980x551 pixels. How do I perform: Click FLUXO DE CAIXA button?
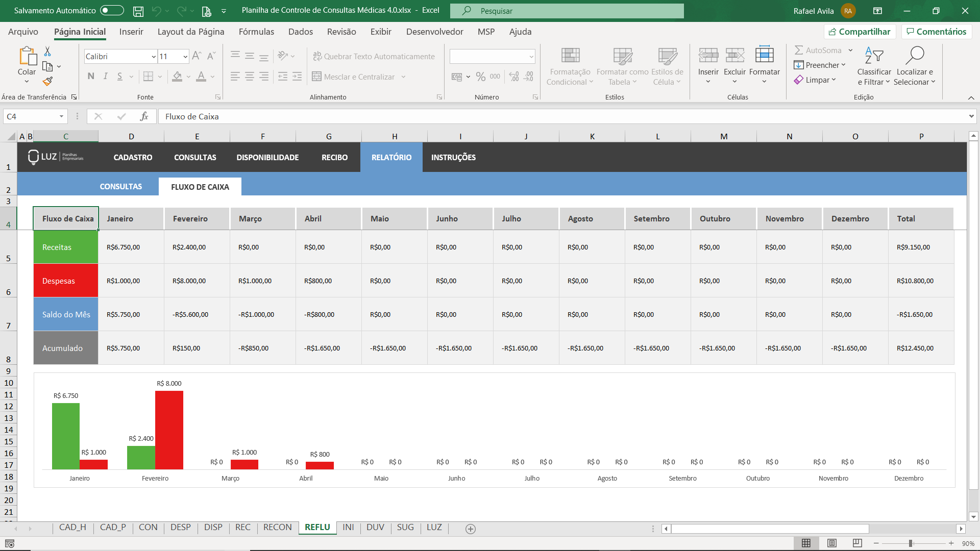200,186
